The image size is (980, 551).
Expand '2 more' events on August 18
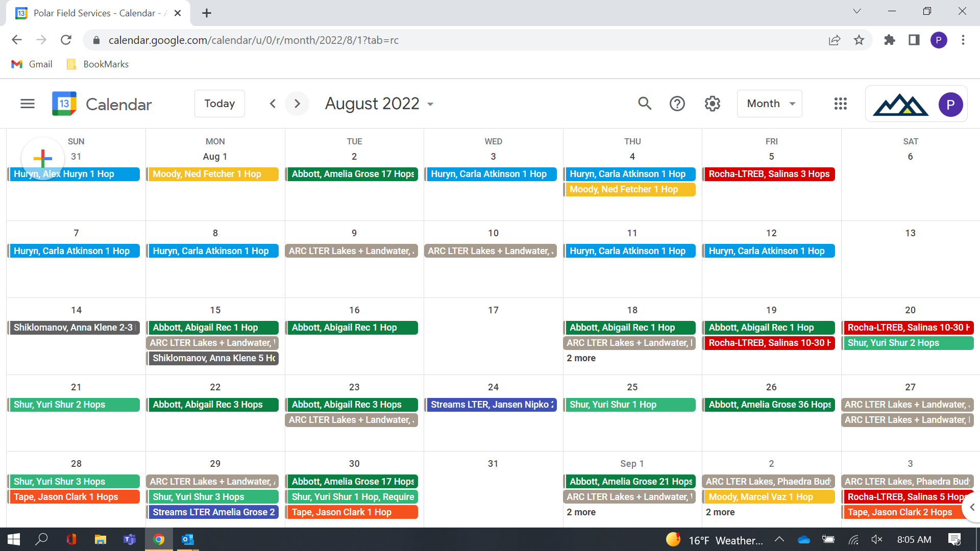(x=581, y=358)
